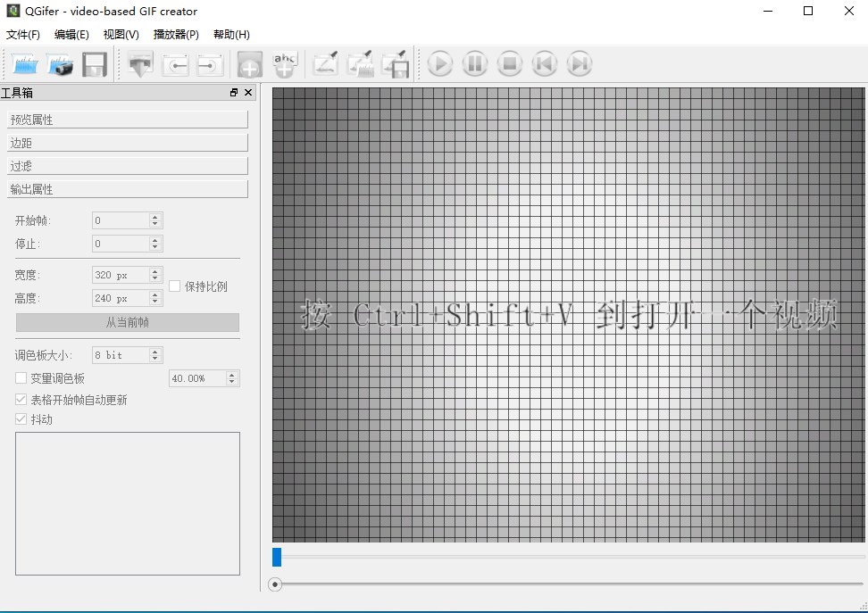Screen dimensions: 868x613
Task: Skip to the next frame icon
Action: point(579,64)
